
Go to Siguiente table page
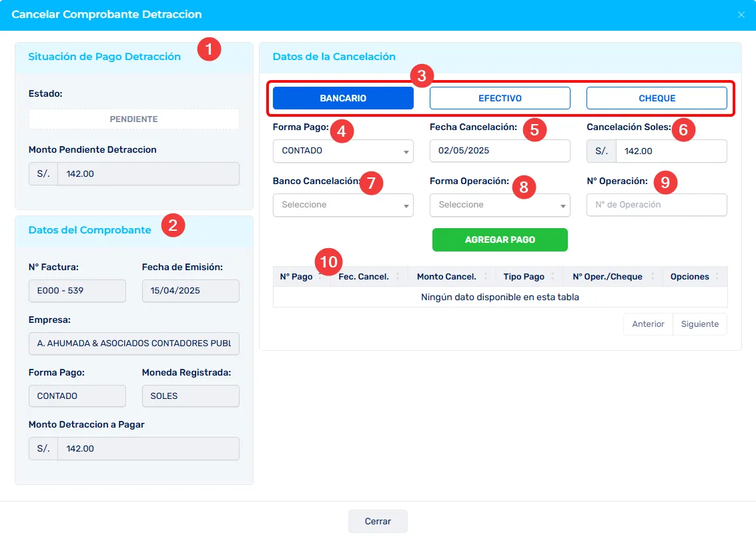(x=699, y=324)
